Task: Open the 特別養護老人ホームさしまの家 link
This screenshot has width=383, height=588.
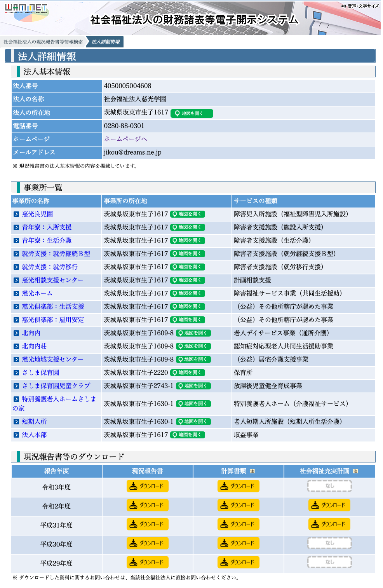Action: [x=54, y=403]
